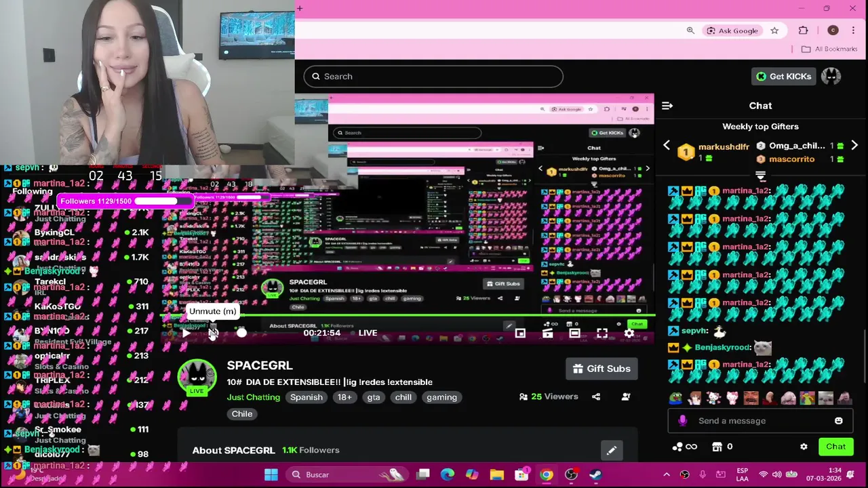Click markushdlfr in top gifters
This screenshot has height=488, width=868.
point(724,146)
